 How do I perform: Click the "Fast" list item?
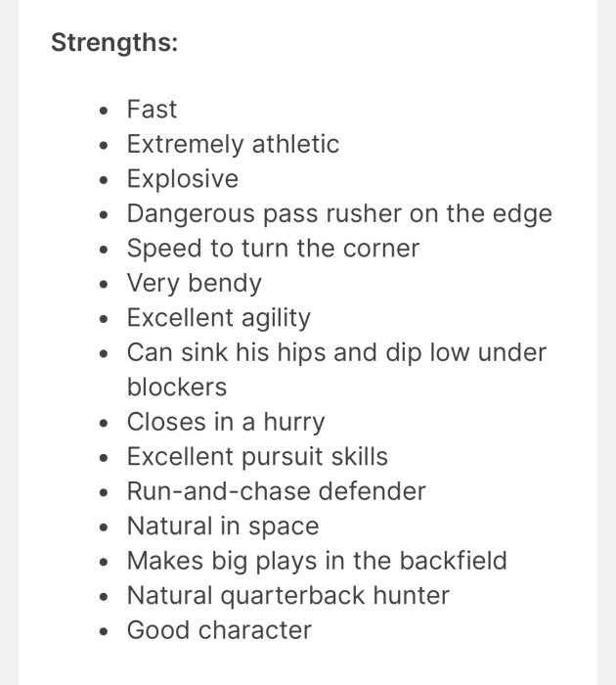point(152,109)
